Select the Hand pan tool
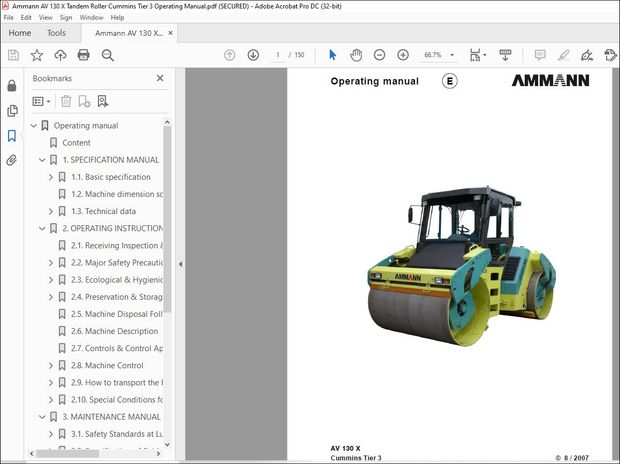The image size is (620, 464). click(x=356, y=55)
